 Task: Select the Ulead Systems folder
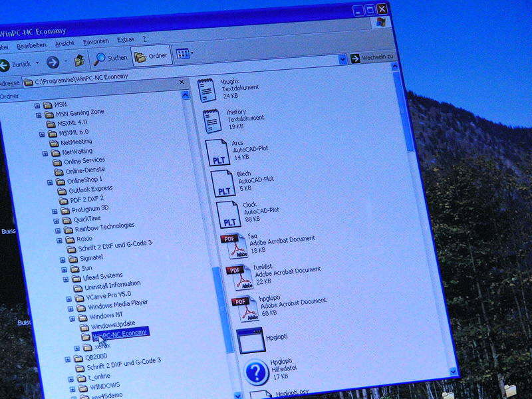pyautogui.click(x=103, y=277)
